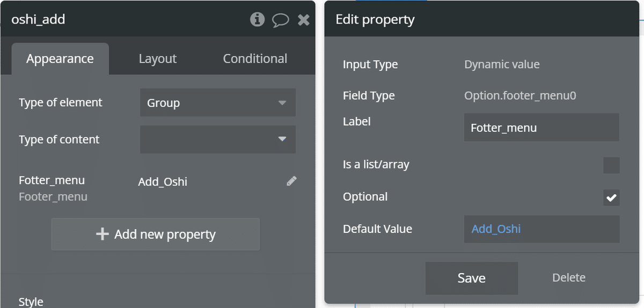This screenshot has height=308, width=644.
Task: Expand the Type of content dropdown
Action: point(218,140)
